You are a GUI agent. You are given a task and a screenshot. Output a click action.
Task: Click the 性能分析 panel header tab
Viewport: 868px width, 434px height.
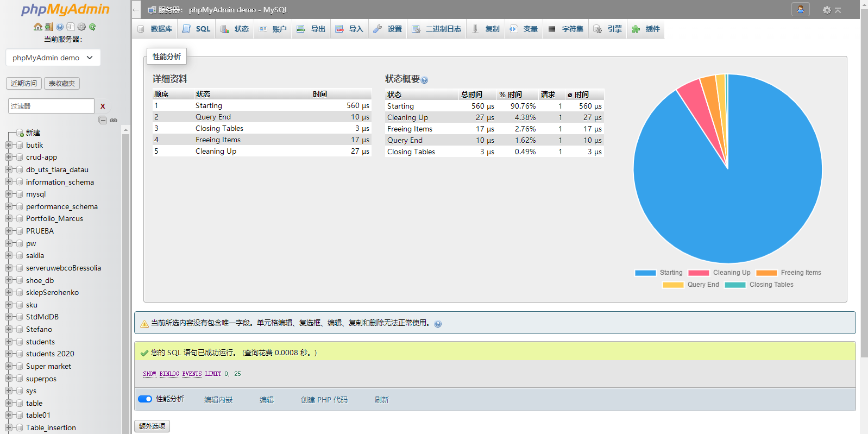[167, 56]
